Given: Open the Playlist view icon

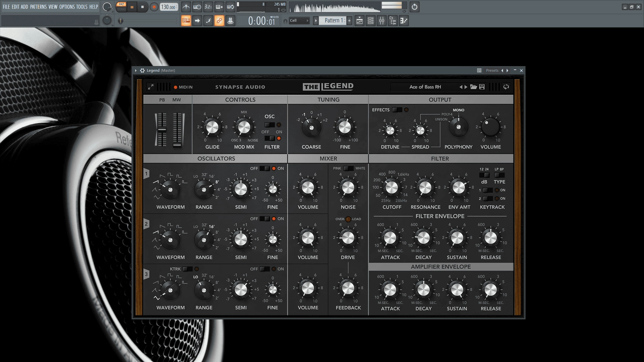Looking at the screenshot, I should point(359,21).
